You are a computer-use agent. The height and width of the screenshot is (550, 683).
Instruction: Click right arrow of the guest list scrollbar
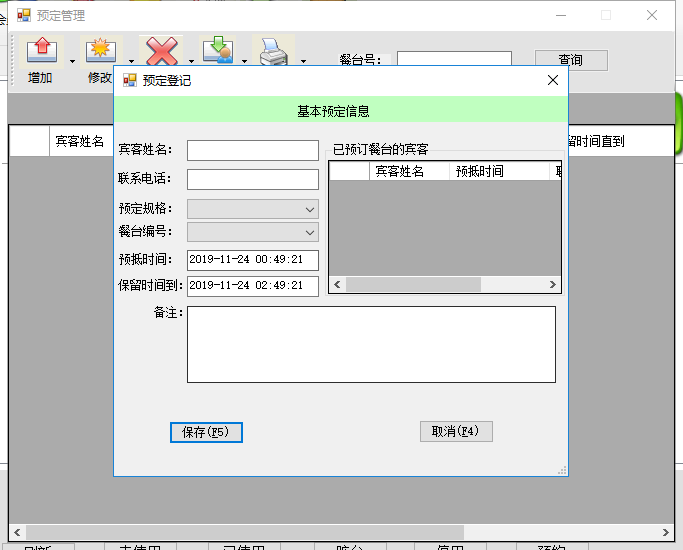pyautogui.click(x=552, y=285)
